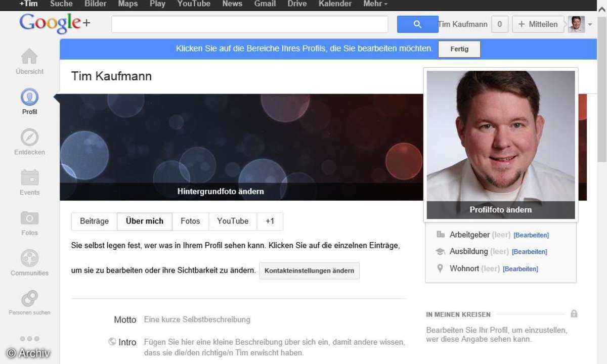
Task: Open Maps in the top bar
Action: coord(127,4)
